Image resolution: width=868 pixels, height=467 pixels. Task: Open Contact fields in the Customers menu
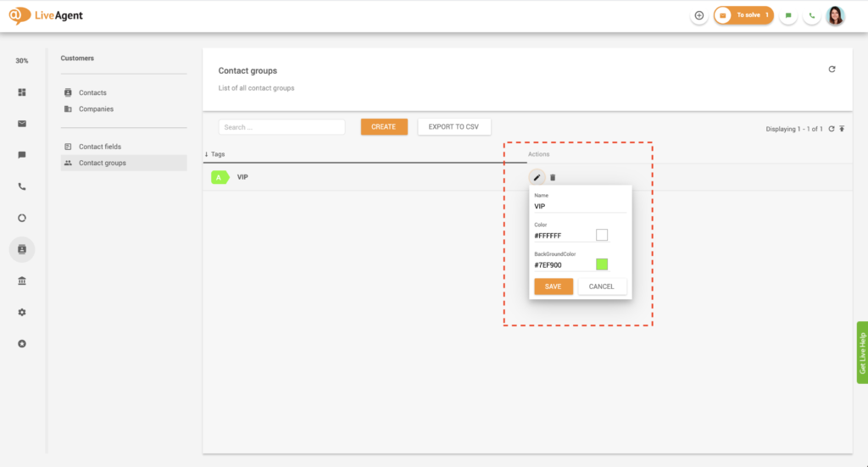pyautogui.click(x=100, y=147)
